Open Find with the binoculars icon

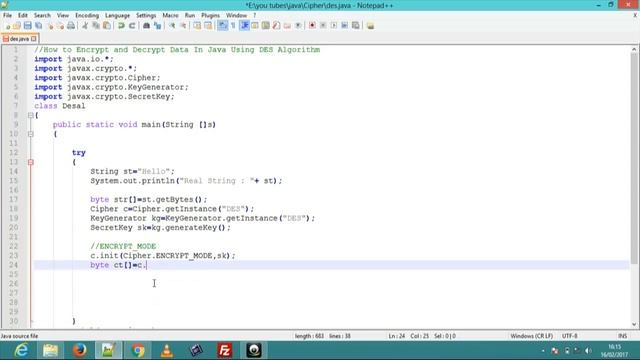(x=146, y=26)
